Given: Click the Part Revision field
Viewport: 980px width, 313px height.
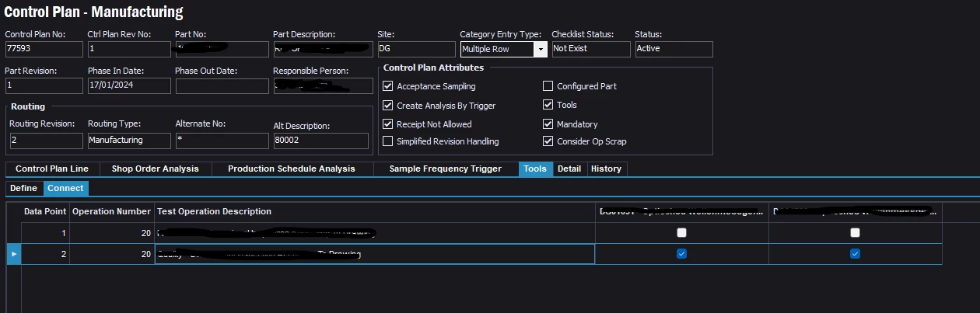Looking at the screenshot, I should point(44,85).
